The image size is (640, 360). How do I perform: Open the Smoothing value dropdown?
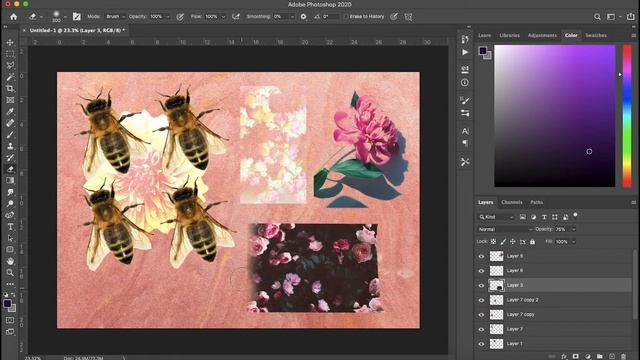click(292, 17)
